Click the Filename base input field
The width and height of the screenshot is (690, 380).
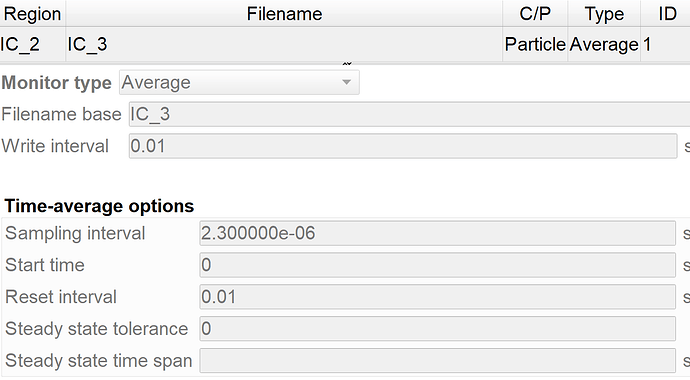coord(409,114)
